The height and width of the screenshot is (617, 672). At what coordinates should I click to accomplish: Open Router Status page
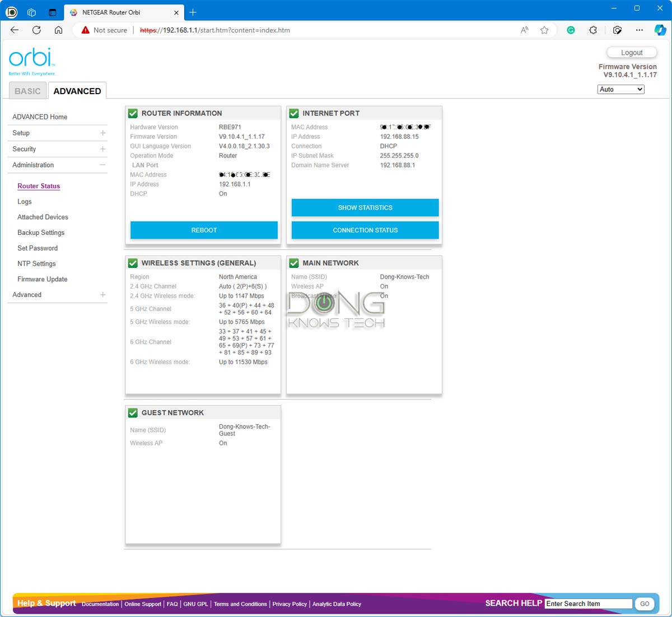(x=39, y=186)
